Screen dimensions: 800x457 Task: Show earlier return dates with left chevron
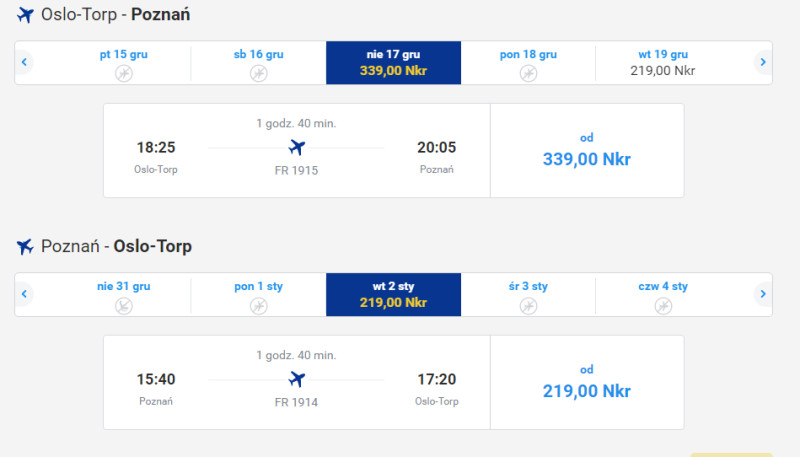tap(24, 294)
